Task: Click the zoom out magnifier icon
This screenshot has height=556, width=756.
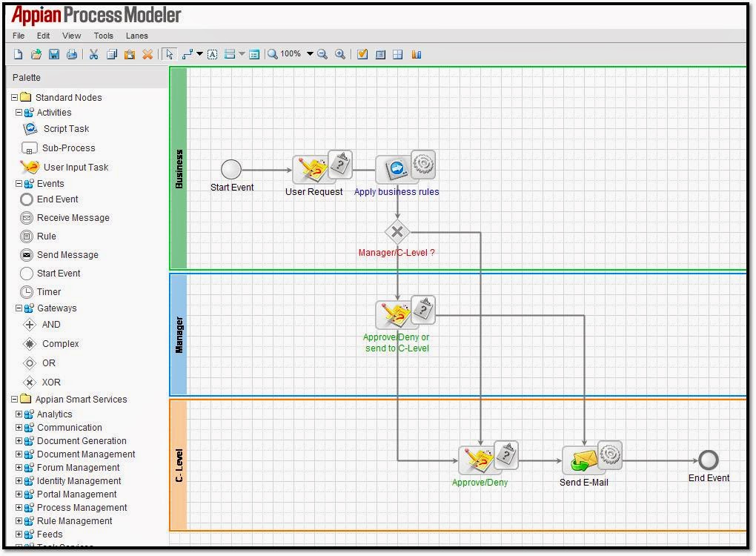Action: (x=322, y=55)
